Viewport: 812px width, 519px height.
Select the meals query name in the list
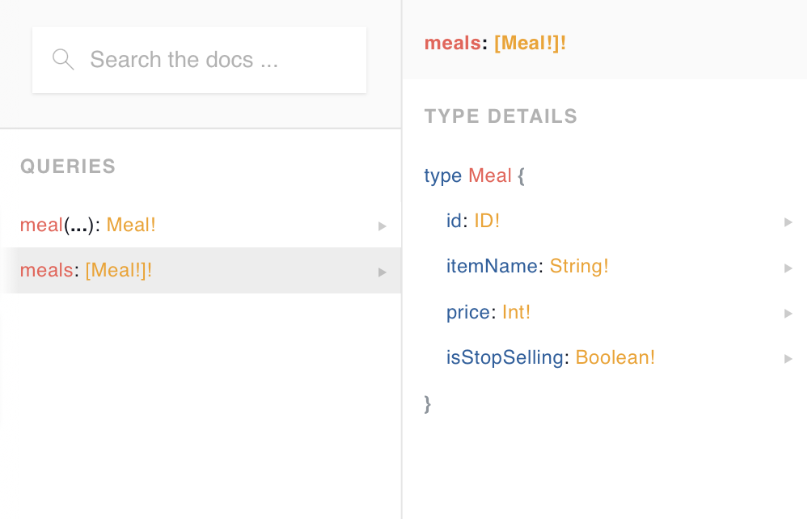46,271
